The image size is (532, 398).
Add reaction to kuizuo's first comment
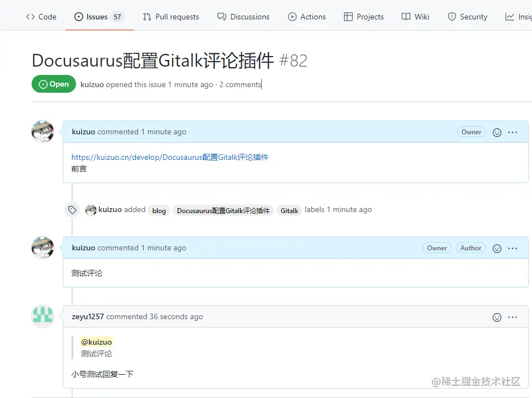click(496, 133)
